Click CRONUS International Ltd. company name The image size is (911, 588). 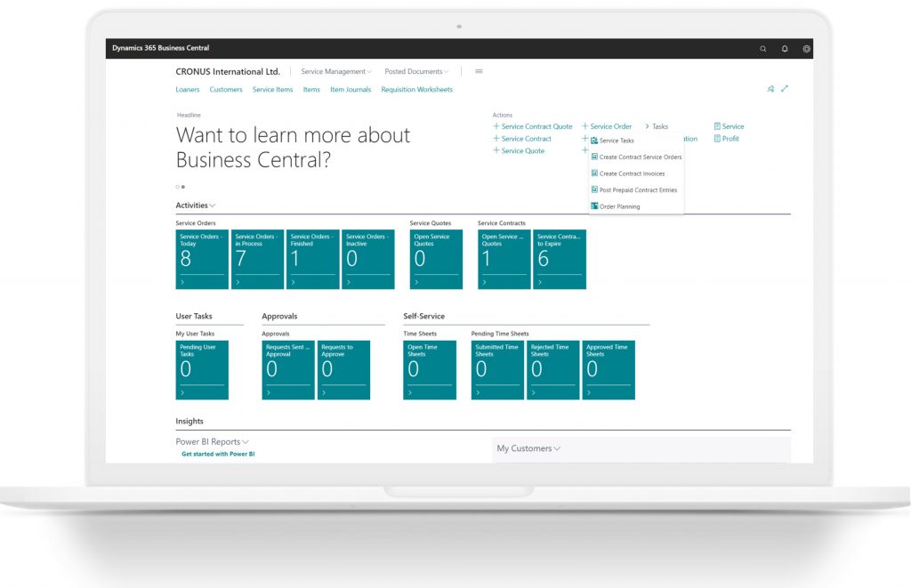point(228,71)
